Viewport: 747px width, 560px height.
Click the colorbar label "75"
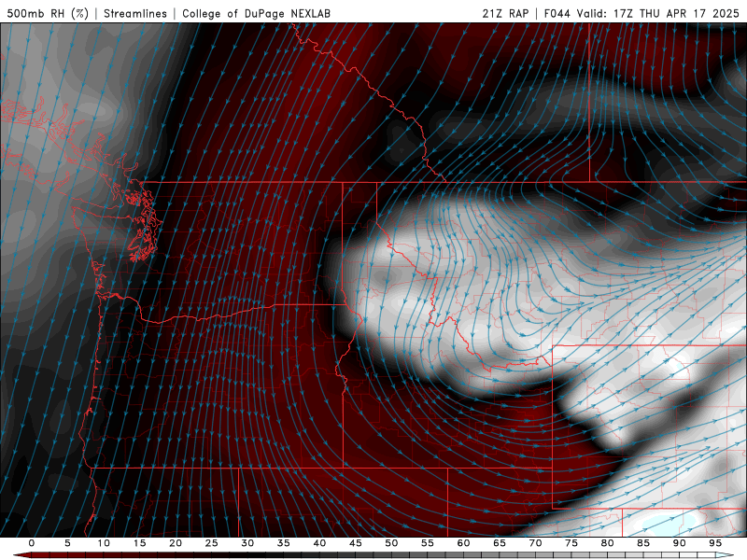pyautogui.click(x=571, y=543)
